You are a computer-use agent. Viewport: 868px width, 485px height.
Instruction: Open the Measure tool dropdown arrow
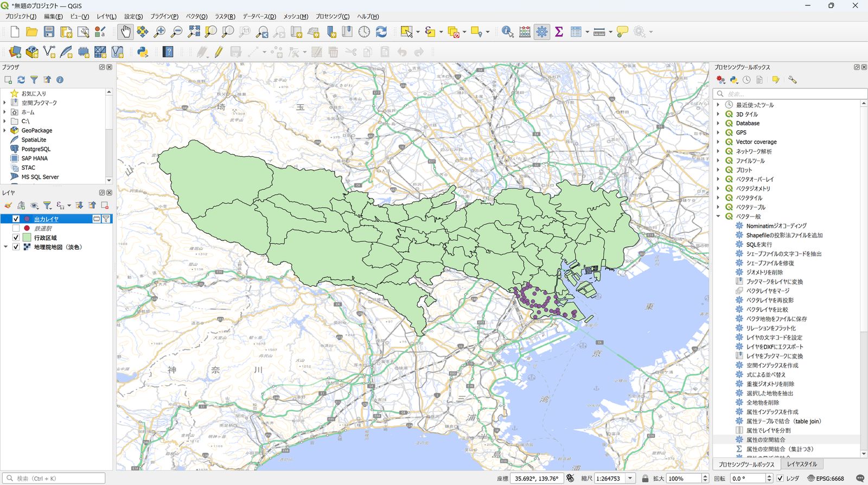click(x=610, y=32)
